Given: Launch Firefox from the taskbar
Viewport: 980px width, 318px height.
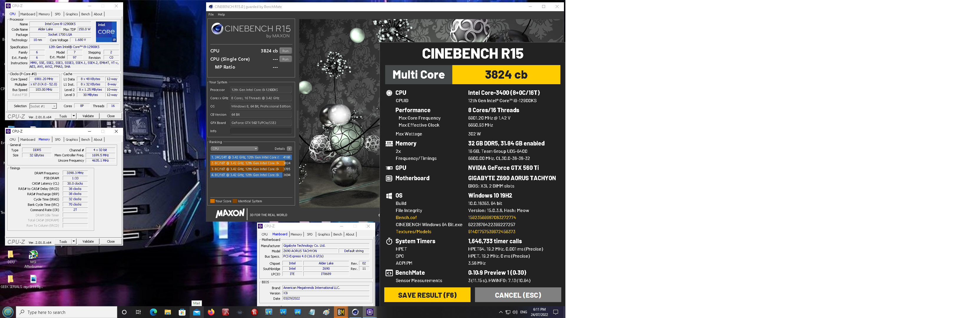Looking at the screenshot, I should (x=211, y=312).
